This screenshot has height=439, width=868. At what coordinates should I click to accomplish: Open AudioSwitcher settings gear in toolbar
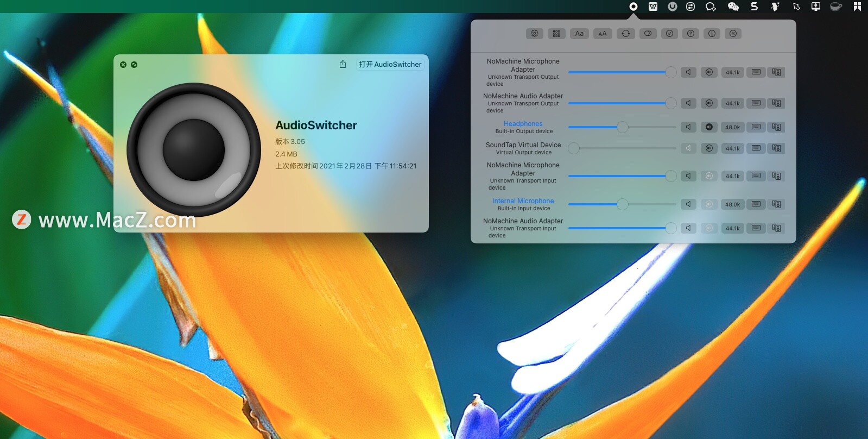click(x=535, y=34)
